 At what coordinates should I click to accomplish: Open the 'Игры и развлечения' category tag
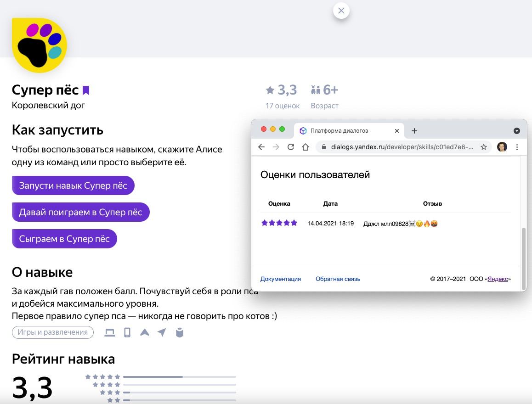[x=52, y=332]
